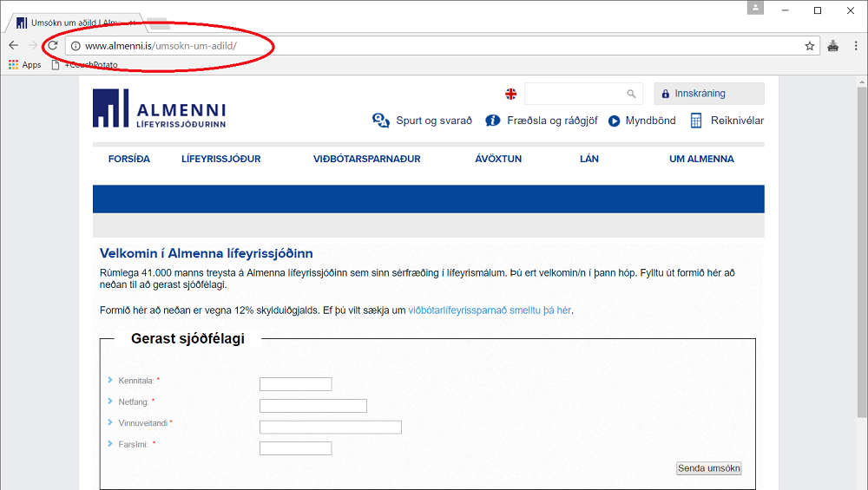Open the new tab button
868x490 pixels.
[x=159, y=23]
